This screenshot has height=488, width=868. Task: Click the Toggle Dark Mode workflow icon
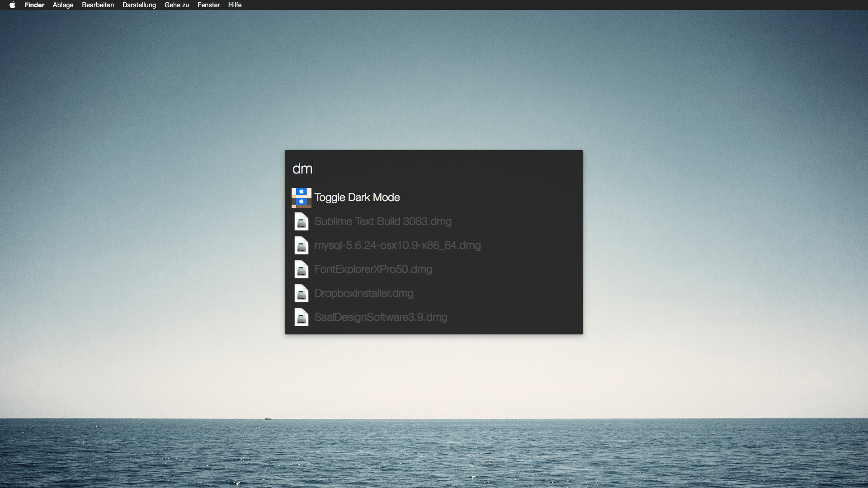[301, 197]
